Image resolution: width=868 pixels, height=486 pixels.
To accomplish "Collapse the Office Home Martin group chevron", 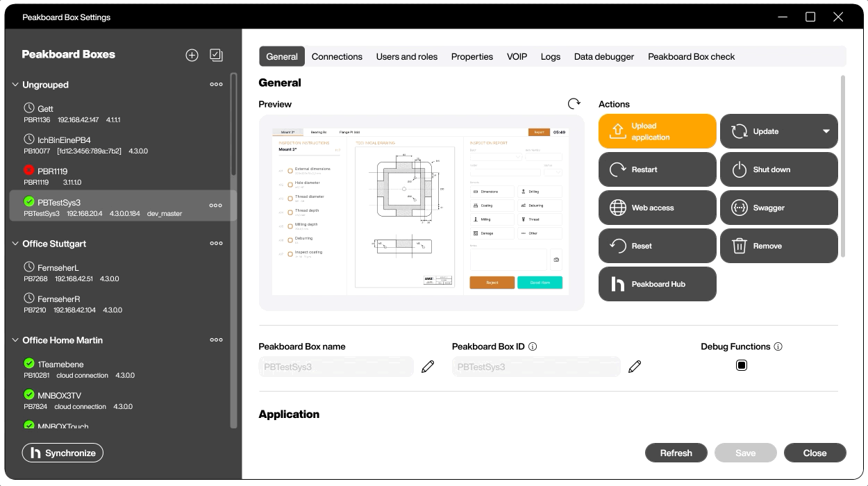I will coord(16,340).
